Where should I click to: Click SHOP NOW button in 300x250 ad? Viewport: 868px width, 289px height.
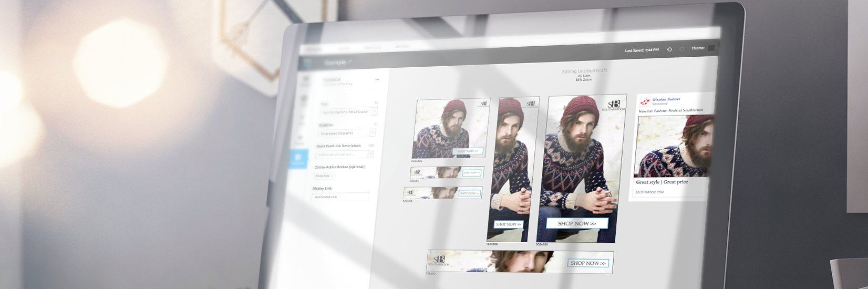click(468, 151)
